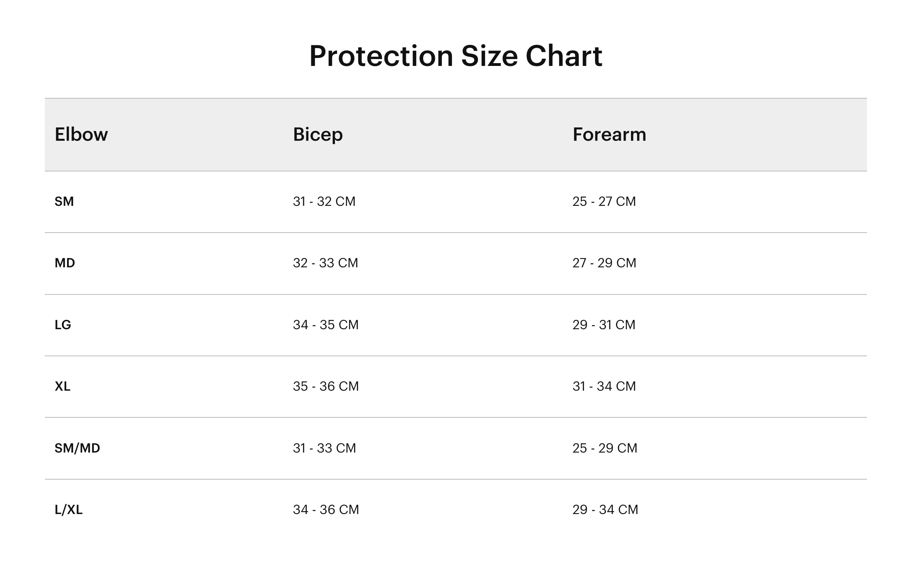Select bicep value 31 - 32 CM
Image resolution: width=924 pixels, height=584 pixels.
point(324,201)
